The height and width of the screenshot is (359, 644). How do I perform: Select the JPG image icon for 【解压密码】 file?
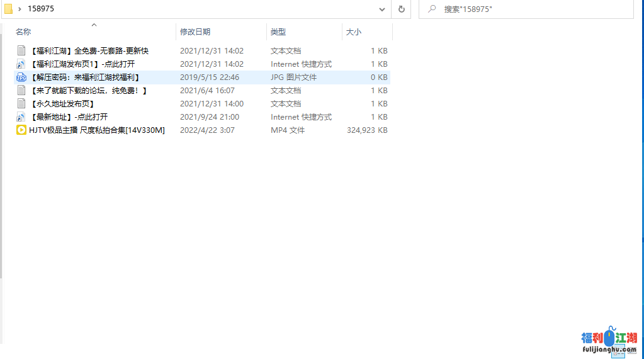tap(21, 77)
